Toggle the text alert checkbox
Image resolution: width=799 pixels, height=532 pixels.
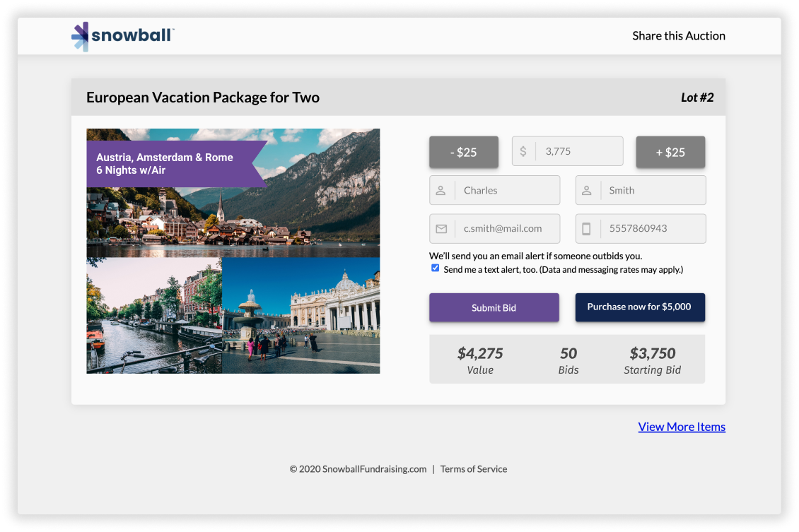pos(435,268)
